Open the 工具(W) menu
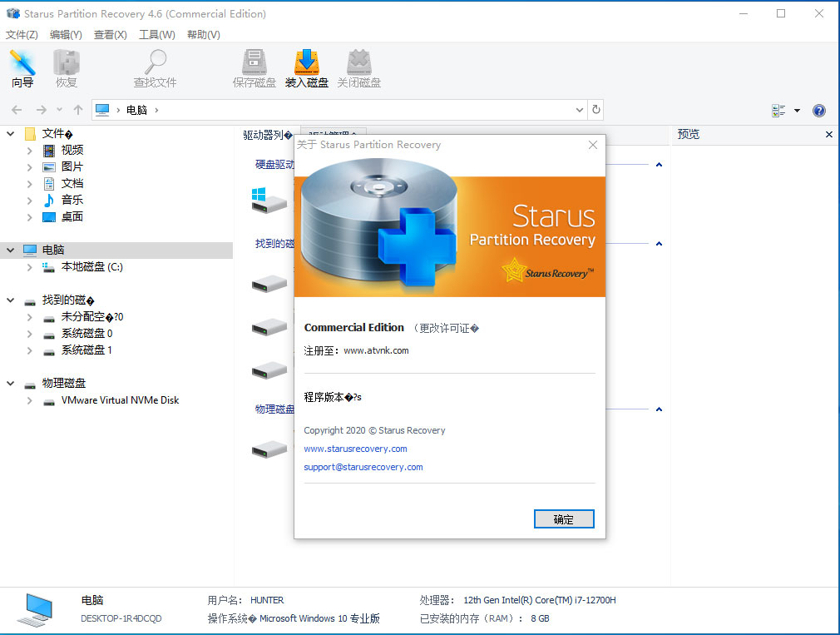 [156, 35]
